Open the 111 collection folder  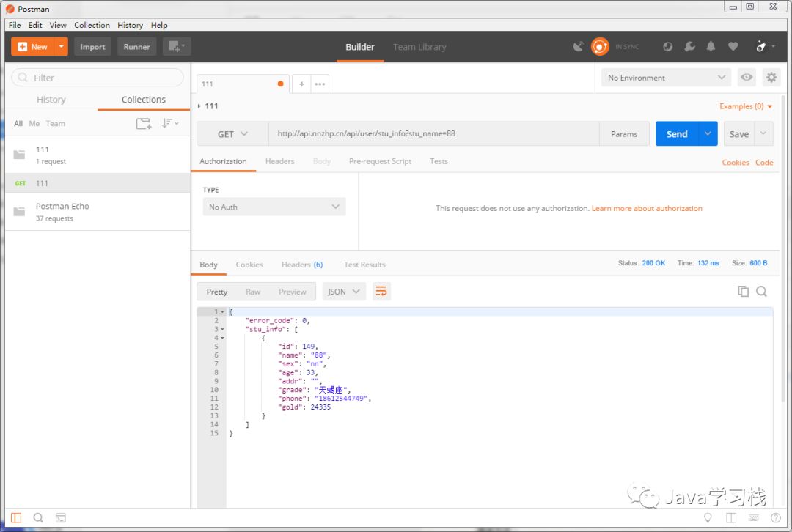(x=98, y=155)
